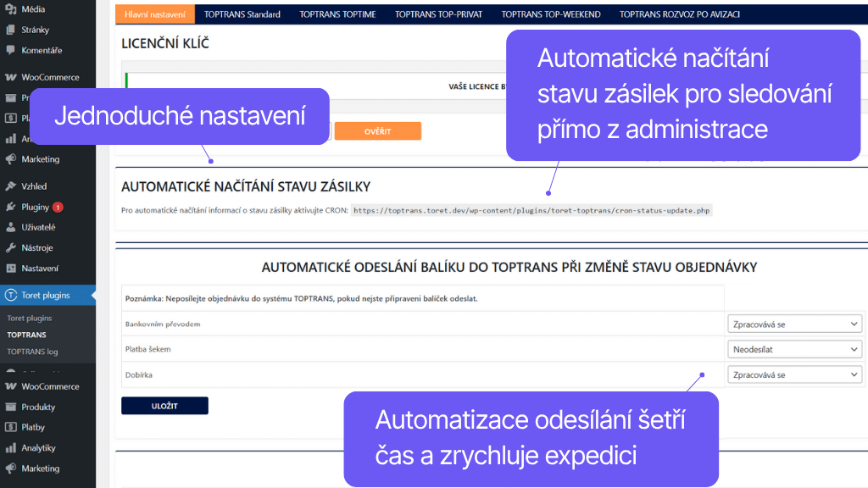Open the Bankovním převodem status dropdown
Image resolution: width=868 pixels, height=488 pixels.
pyautogui.click(x=793, y=323)
